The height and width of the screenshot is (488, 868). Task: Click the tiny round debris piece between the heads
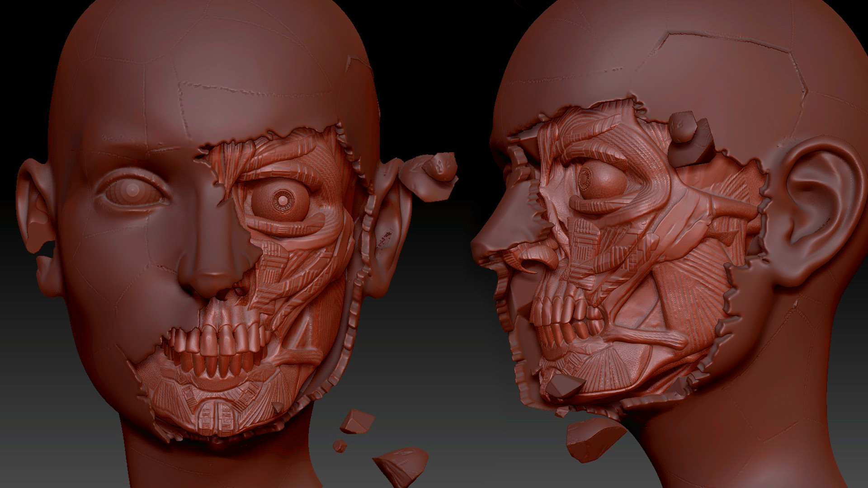point(340,446)
